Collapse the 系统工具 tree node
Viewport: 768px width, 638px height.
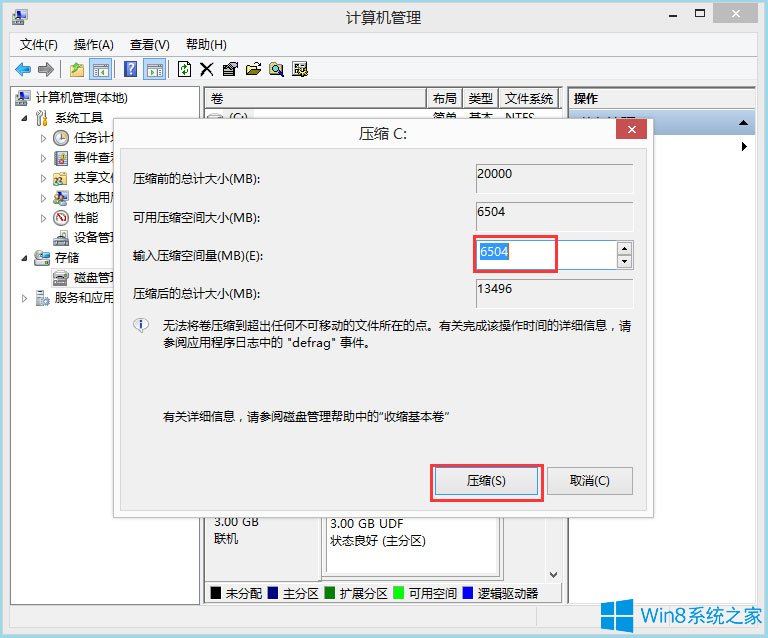tap(24, 118)
